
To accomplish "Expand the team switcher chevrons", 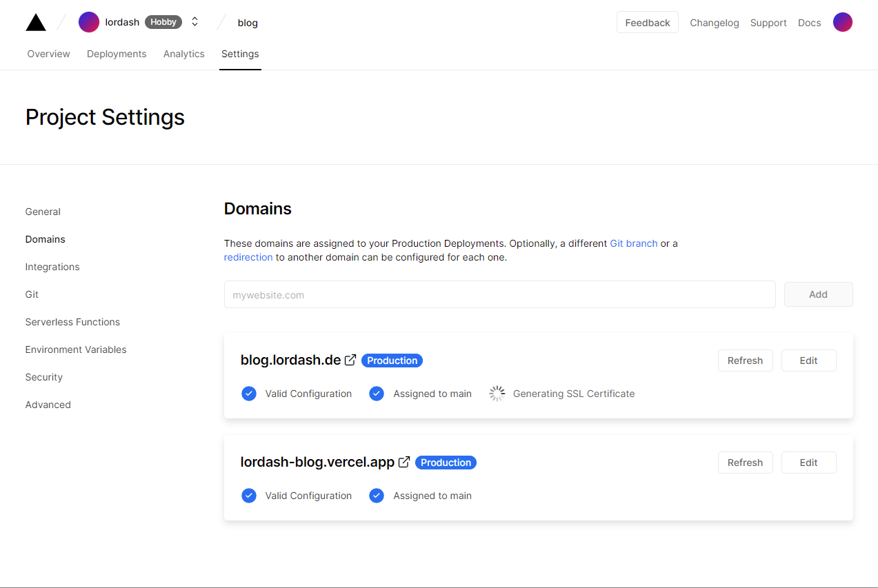I will [x=195, y=22].
